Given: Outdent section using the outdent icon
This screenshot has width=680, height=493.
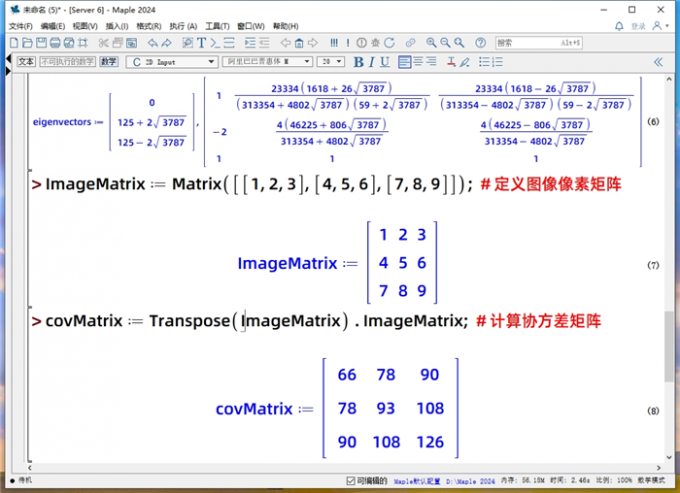Looking at the screenshot, I should pos(264,42).
